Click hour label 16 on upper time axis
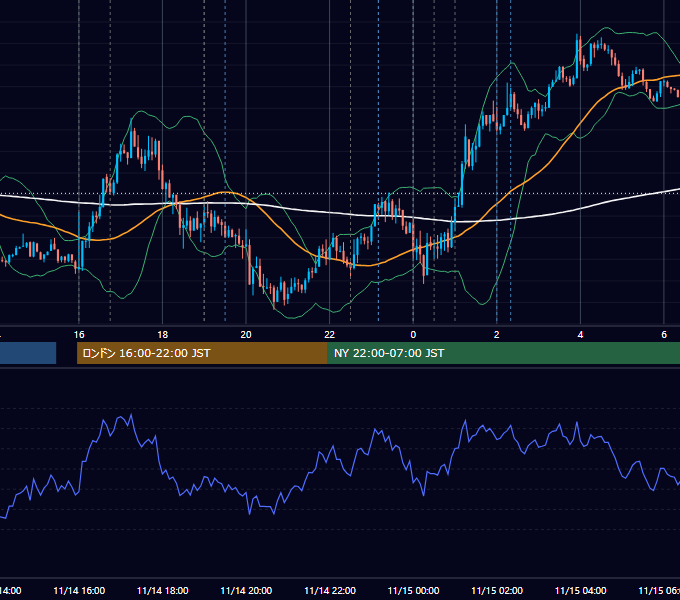The width and height of the screenshot is (680, 600). pyautogui.click(x=79, y=335)
